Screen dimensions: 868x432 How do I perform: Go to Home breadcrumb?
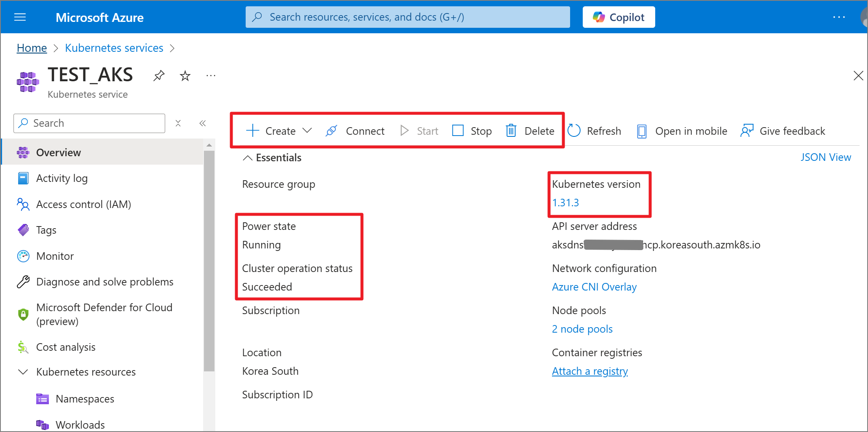[32, 48]
